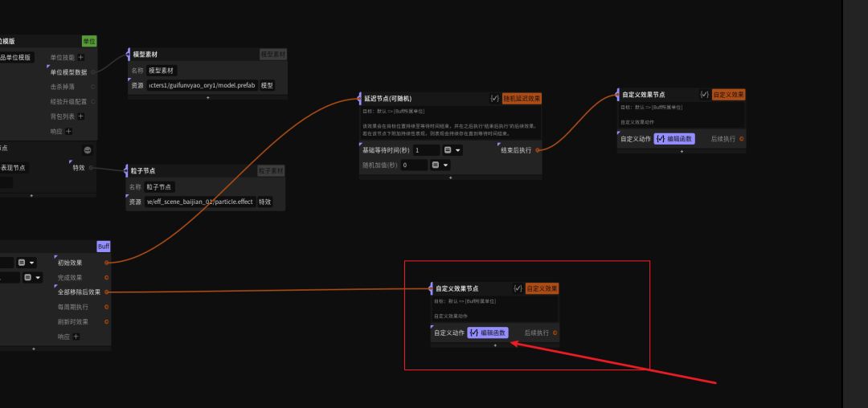Click the 结束后执行 output port
The width and height of the screenshot is (868, 408).
point(538,150)
